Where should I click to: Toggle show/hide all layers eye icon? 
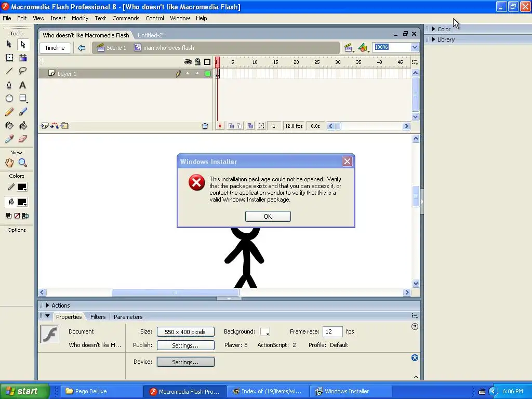point(188,62)
